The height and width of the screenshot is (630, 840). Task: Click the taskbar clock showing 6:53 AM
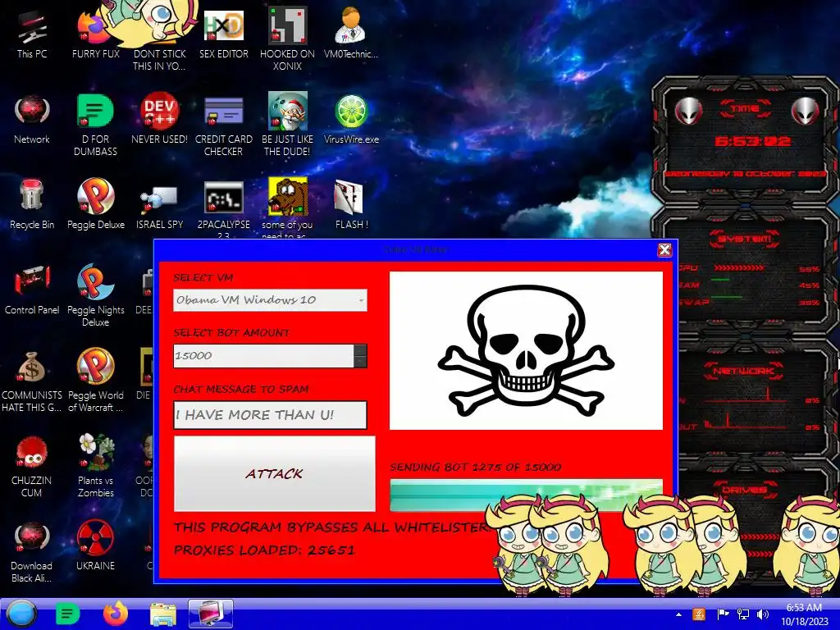click(804, 614)
